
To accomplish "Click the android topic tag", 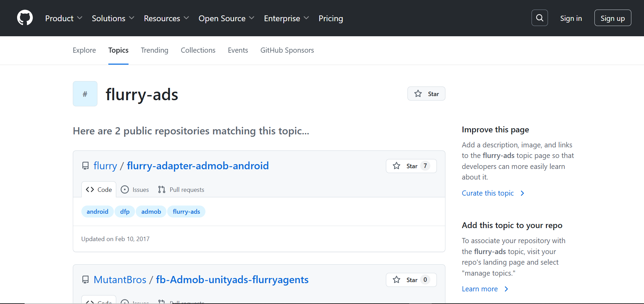I will (97, 212).
